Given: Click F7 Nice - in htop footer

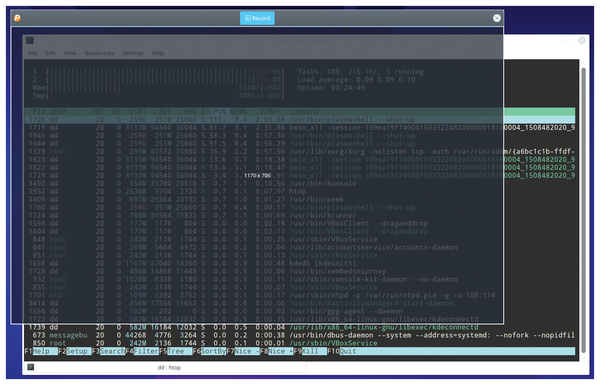Looking at the screenshot, I should coord(243,351).
